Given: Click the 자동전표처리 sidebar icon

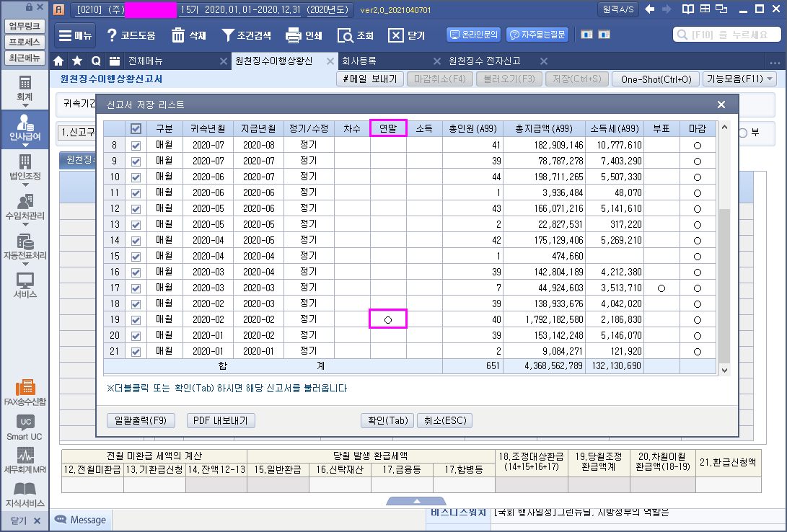Looking at the screenshot, I should (x=25, y=247).
